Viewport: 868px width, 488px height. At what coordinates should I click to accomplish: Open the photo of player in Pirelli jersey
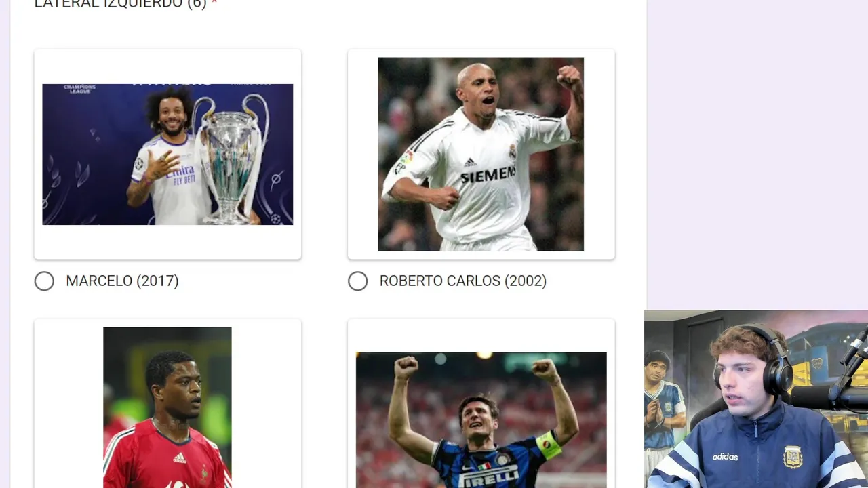pos(481,420)
